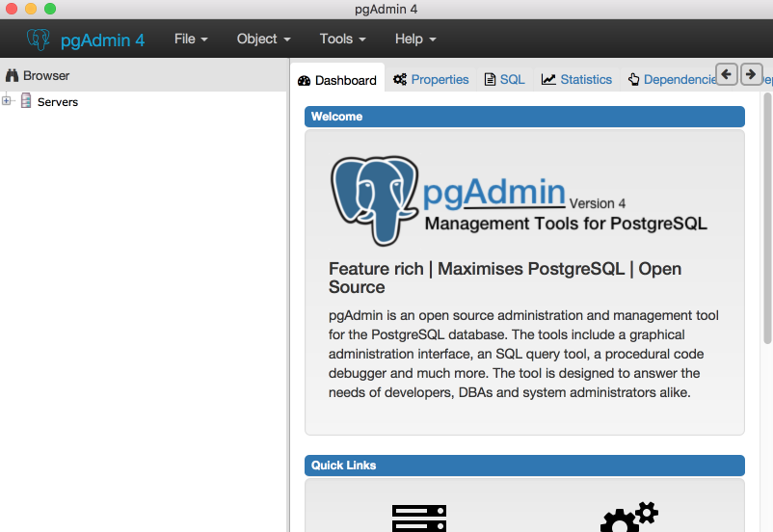Click the Browser binoculars icon
Viewport: 773px width, 532px height.
point(12,75)
